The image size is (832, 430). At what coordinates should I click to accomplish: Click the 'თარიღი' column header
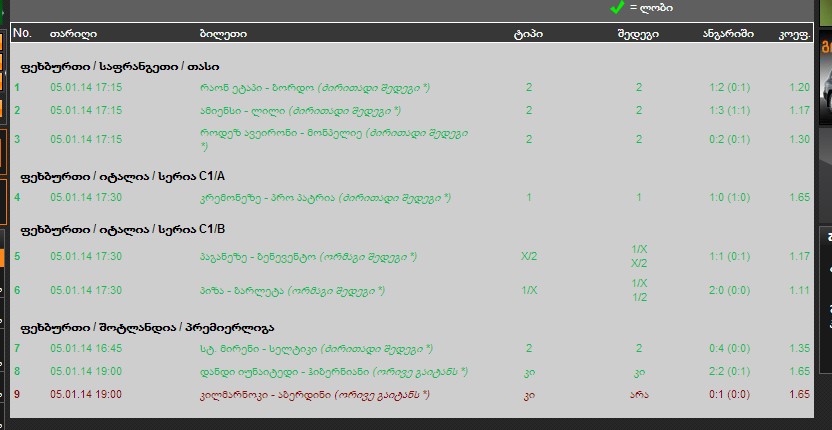tap(73, 34)
